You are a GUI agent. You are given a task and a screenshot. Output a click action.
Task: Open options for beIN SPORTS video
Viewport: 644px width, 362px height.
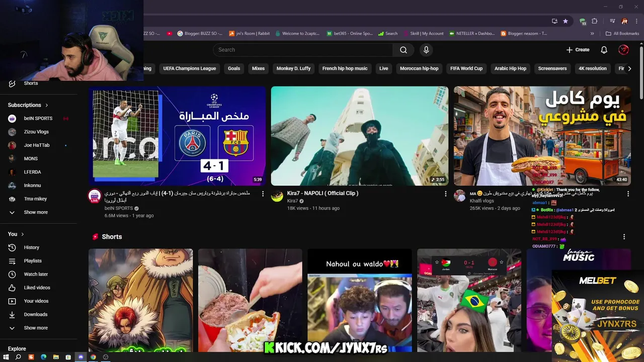click(x=263, y=194)
